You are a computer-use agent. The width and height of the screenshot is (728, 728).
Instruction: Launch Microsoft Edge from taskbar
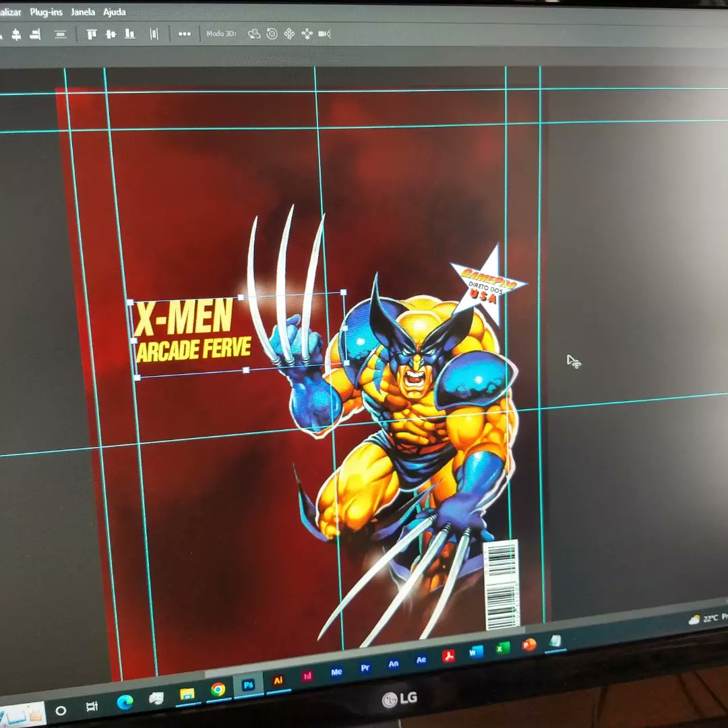(x=125, y=702)
